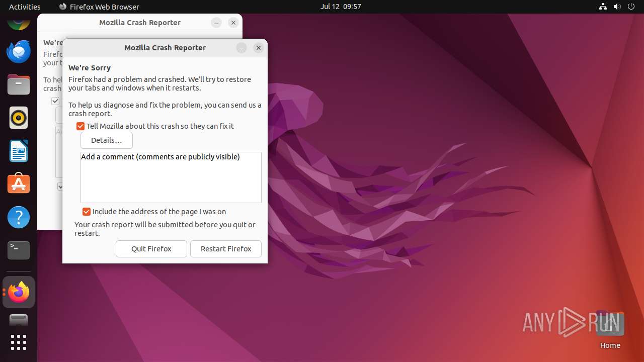Minimize the front Mozilla Crash Reporter window
The image size is (644, 362).
(x=242, y=48)
